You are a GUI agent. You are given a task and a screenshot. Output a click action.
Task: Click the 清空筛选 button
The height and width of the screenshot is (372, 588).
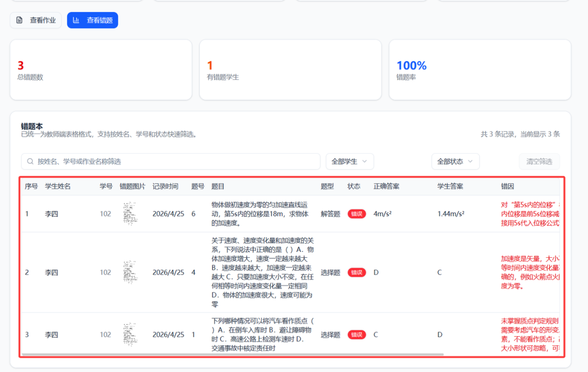[539, 161]
